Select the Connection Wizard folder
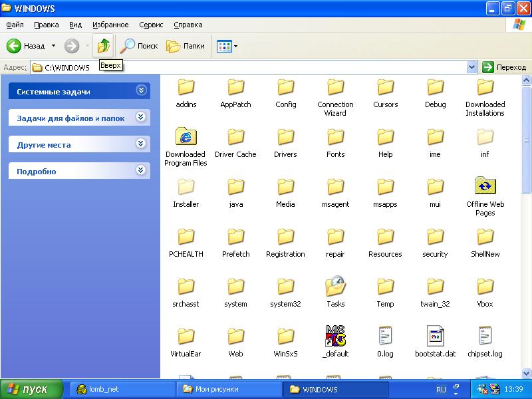The width and height of the screenshot is (532, 399). [x=335, y=98]
